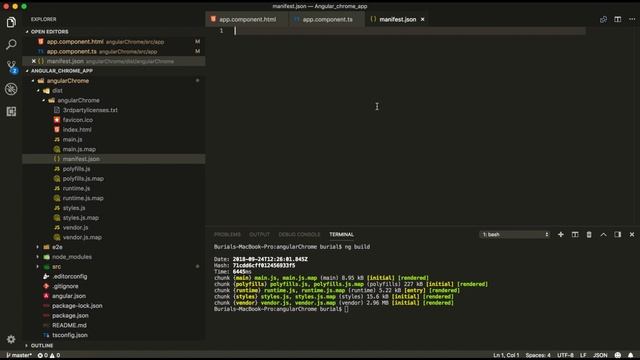Viewport: 640px width, 360px height.
Task: Switch to the app.component.ts tab
Action: click(x=327, y=19)
